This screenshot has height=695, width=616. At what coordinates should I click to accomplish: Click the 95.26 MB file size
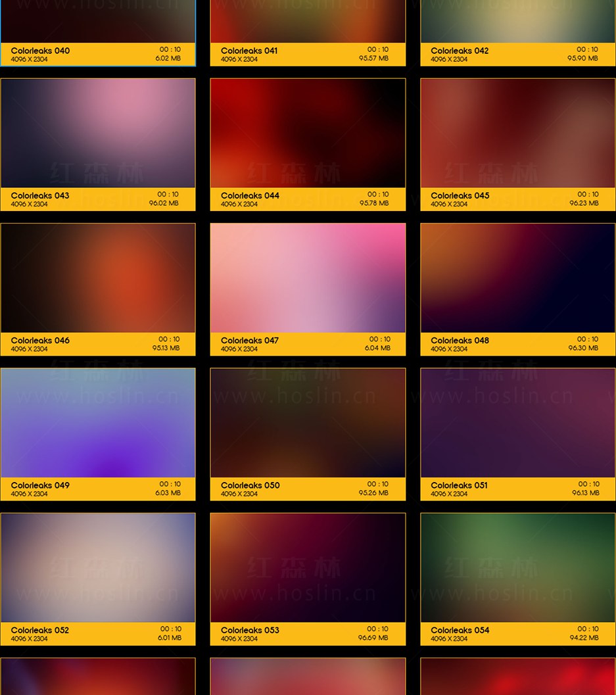click(373, 493)
